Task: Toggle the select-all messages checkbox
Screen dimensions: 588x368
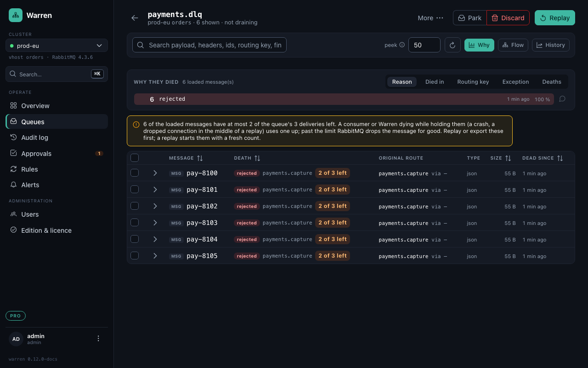Action: [135, 158]
